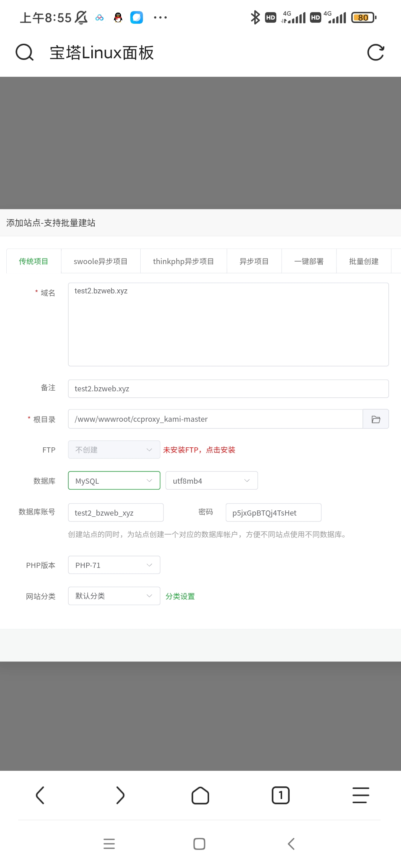Click 分类设置 link

coord(180,596)
